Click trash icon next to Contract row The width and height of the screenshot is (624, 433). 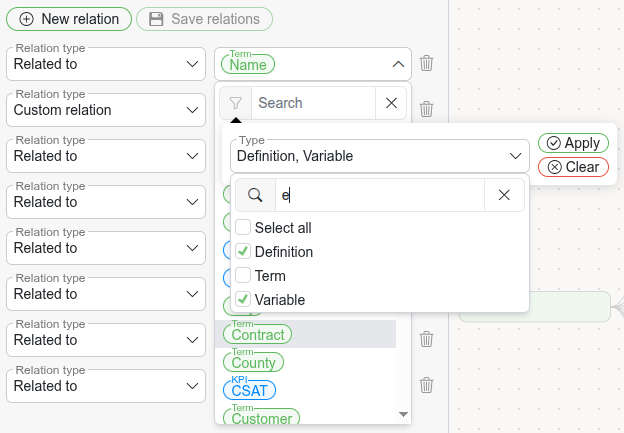click(x=427, y=339)
